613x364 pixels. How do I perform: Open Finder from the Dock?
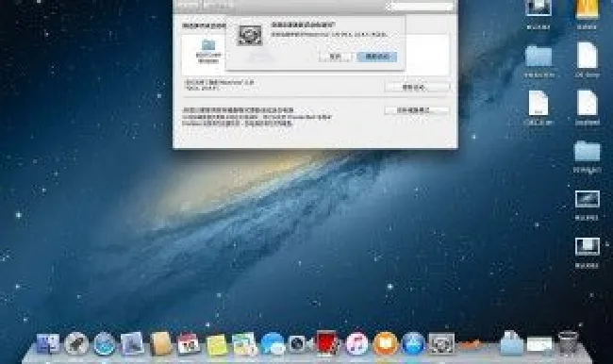(48, 344)
